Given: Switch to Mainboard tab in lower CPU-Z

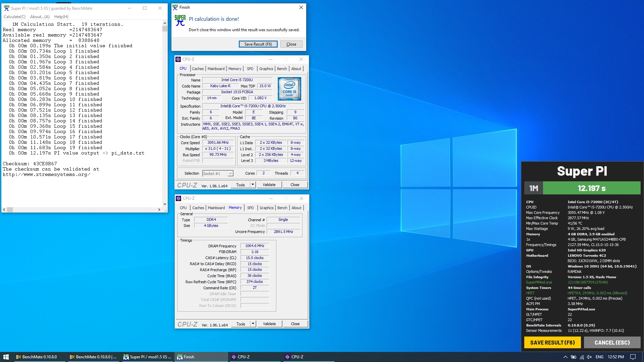Looking at the screenshot, I should pyautogui.click(x=216, y=208).
